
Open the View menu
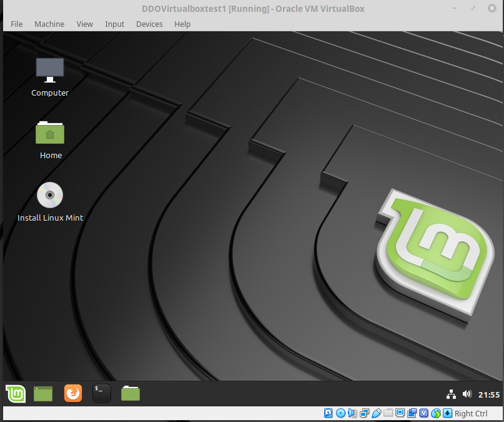84,24
